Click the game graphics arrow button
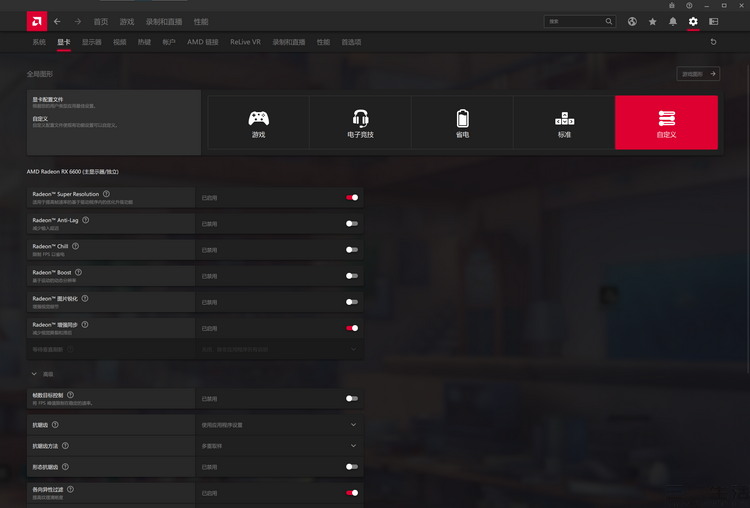Viewport: 750px width, 508px height. click(x=698, y=74)
